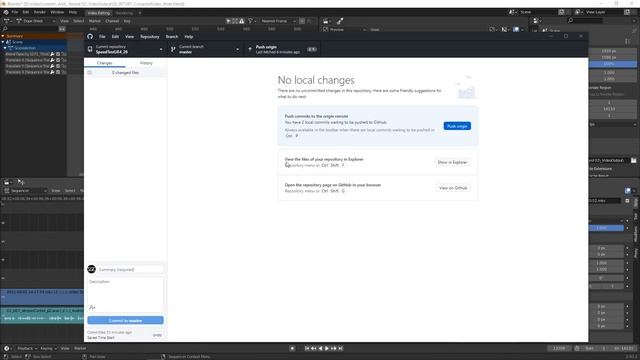Click the GitHub Desktop logo icon
Viewport: 640px width, 360px height.
click(x=90, y=36)
